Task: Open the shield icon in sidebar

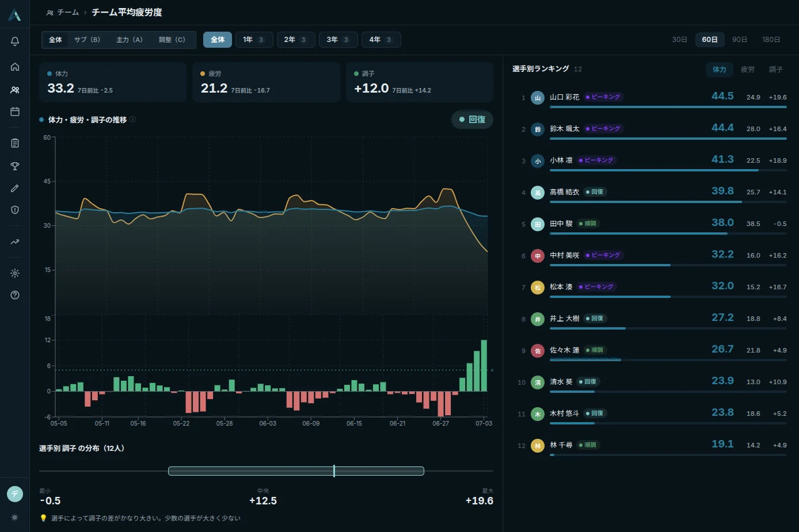Action: click(15, 210)
